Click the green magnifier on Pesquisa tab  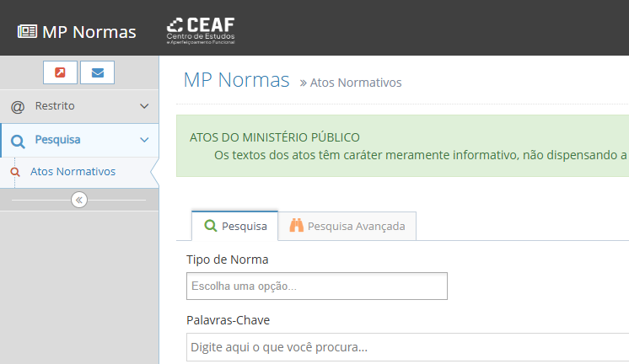(211, 225)
